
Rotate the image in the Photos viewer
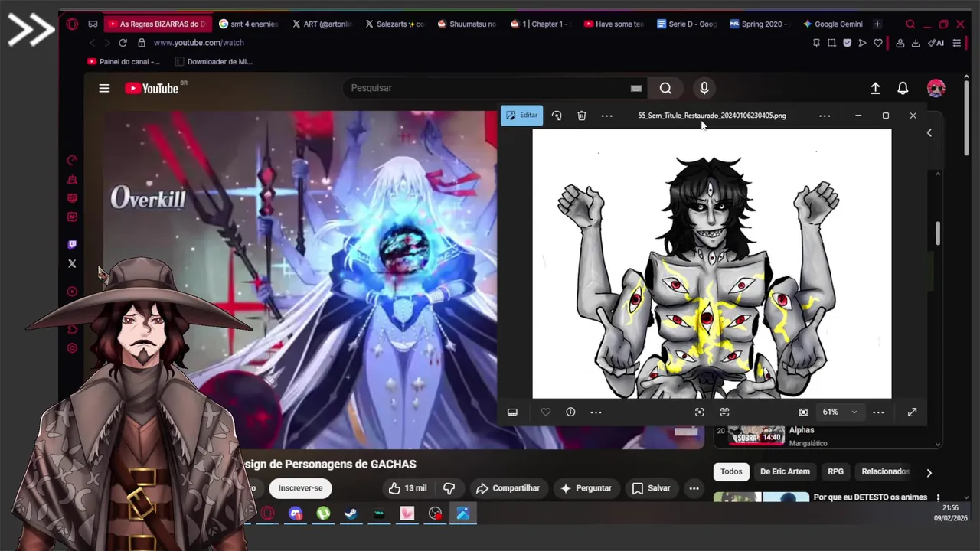(557, 116)
